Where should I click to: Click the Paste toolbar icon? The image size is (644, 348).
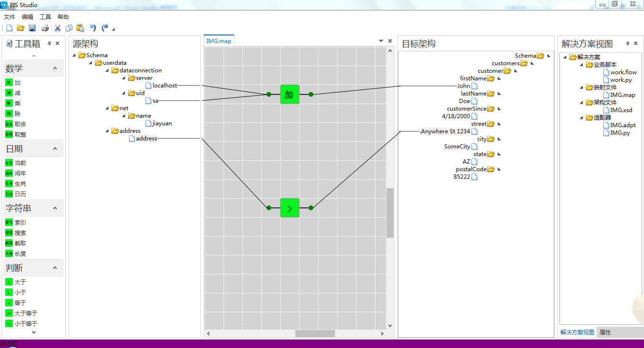point(80,28)
